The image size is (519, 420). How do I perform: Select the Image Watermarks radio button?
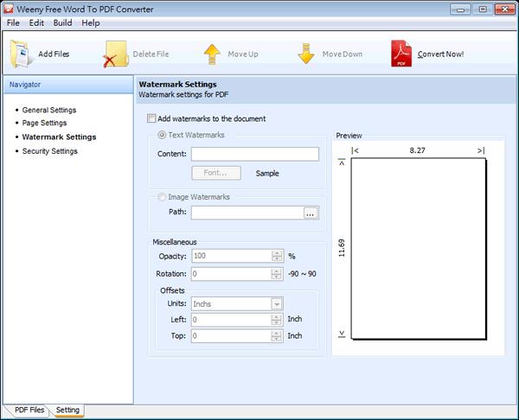162,197
